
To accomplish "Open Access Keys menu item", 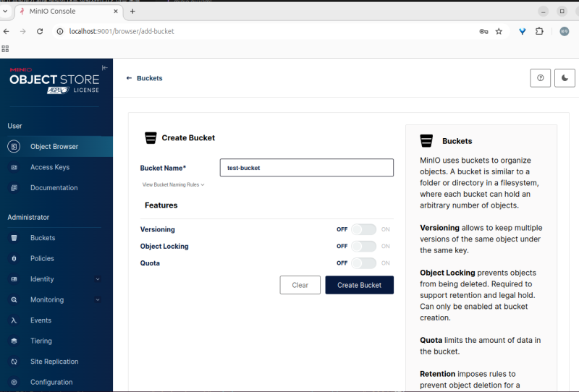I will [x=56, y=167].
